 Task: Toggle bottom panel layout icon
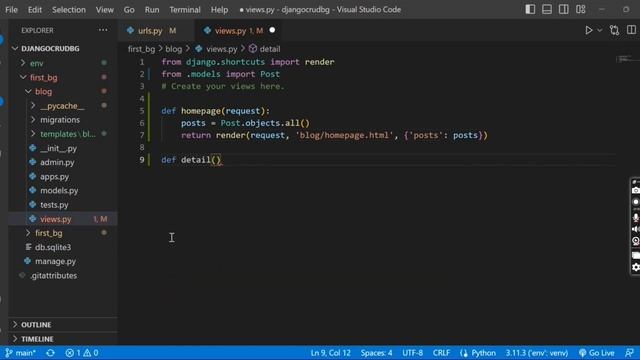tap(547, 9)
